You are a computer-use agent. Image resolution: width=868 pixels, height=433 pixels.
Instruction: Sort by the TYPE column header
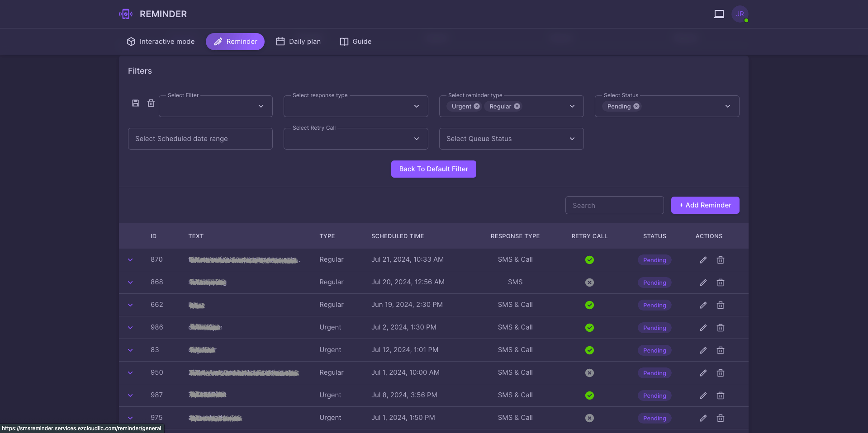click(x=327, y=236)
